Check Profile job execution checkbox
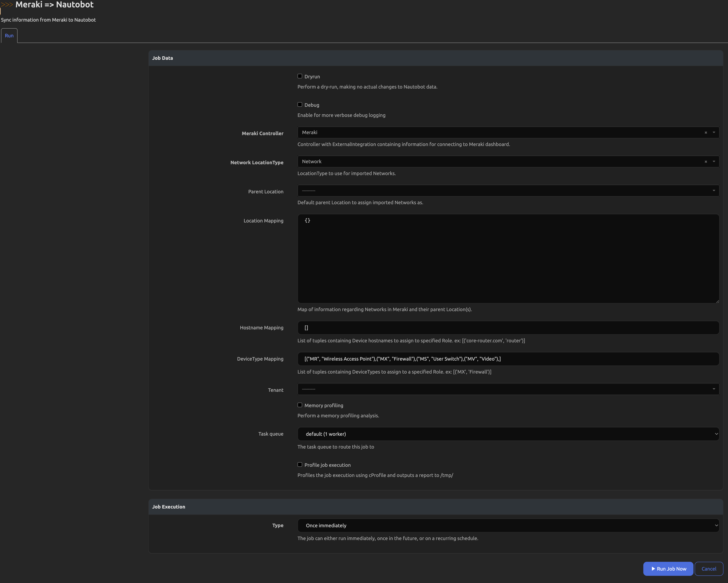728x583 pixels. pyautogui.click(x=299, y=465)
